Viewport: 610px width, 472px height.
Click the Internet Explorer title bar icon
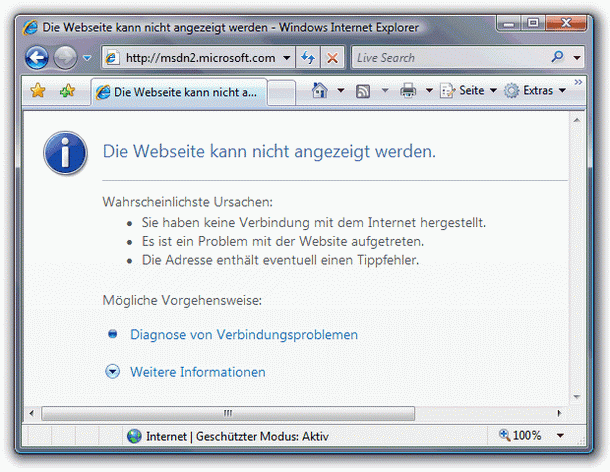click(30, 28)
